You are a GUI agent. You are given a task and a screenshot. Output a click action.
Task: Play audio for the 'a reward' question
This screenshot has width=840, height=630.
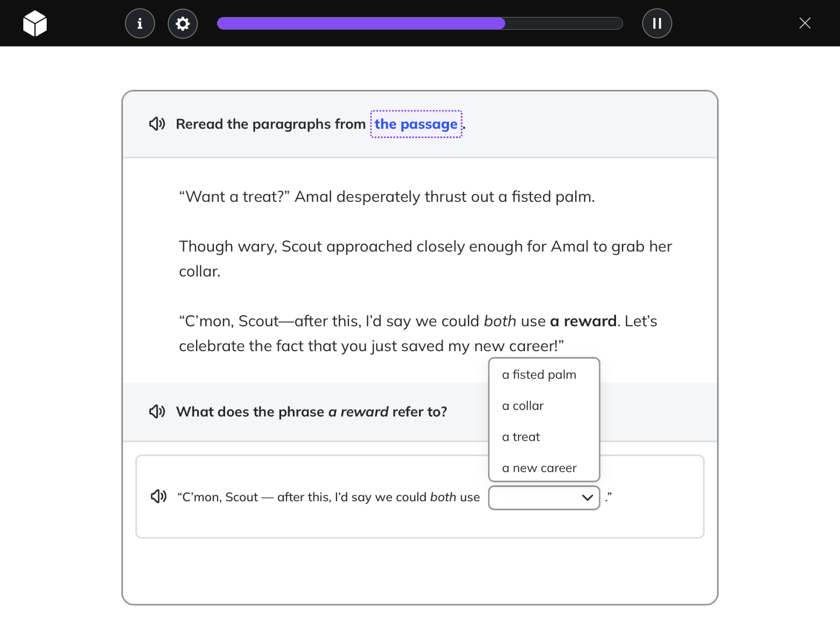pyautogui.click(x=157, y=412)
